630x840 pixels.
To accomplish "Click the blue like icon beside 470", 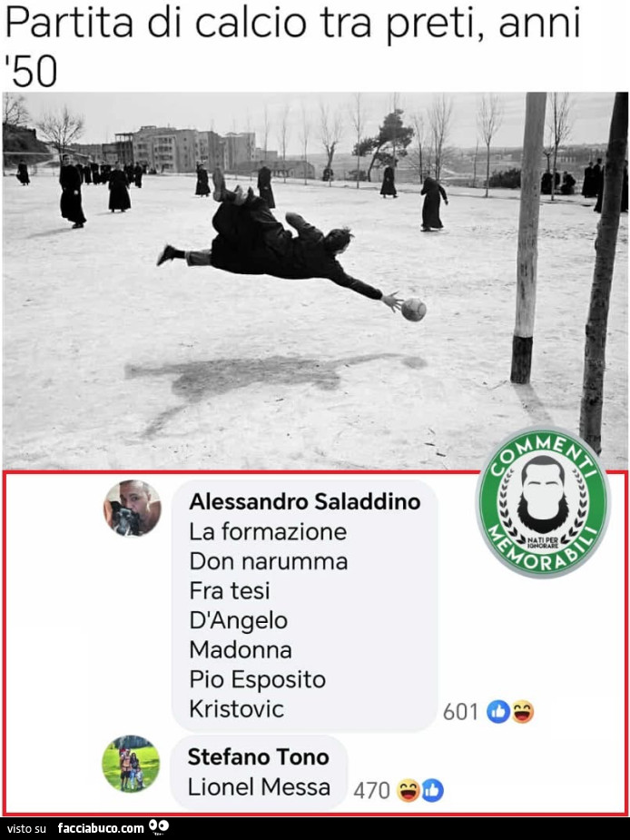I will coord(432,791).
